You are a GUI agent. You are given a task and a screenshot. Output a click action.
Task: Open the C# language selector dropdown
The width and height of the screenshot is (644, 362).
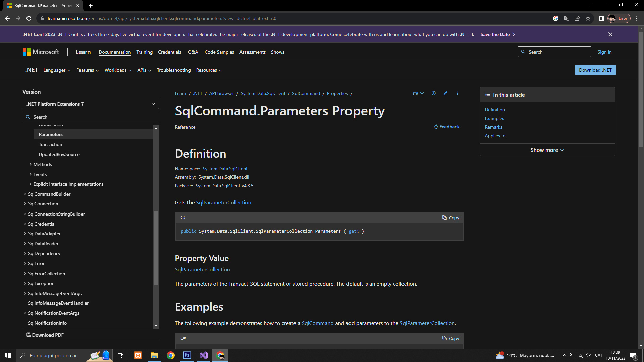pos(418,93)
